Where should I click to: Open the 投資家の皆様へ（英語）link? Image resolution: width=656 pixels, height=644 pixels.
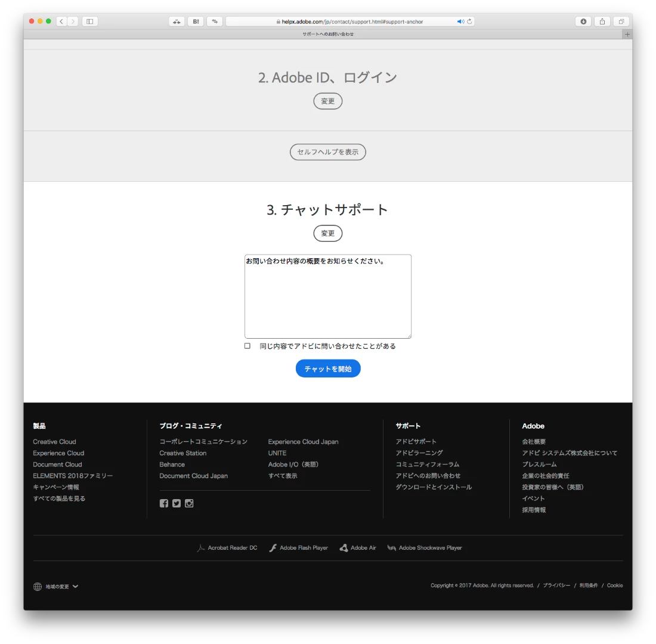[x=553, y=487]
